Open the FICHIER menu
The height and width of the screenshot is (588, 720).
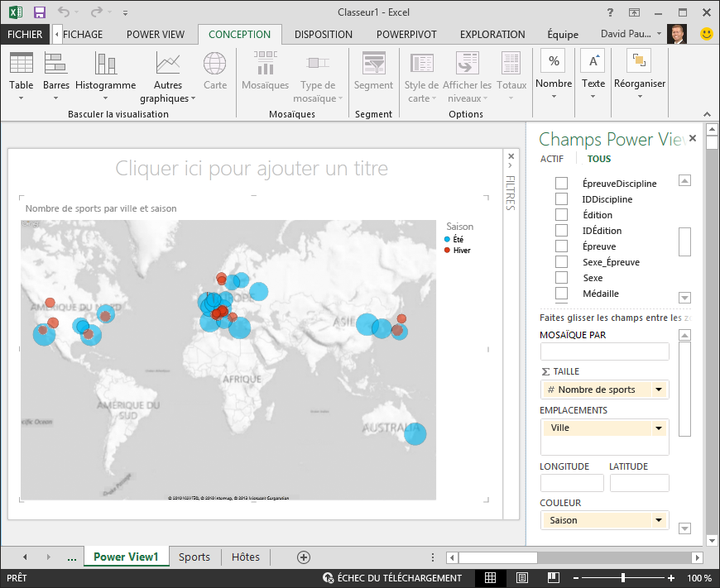click(x=25, y=35)
